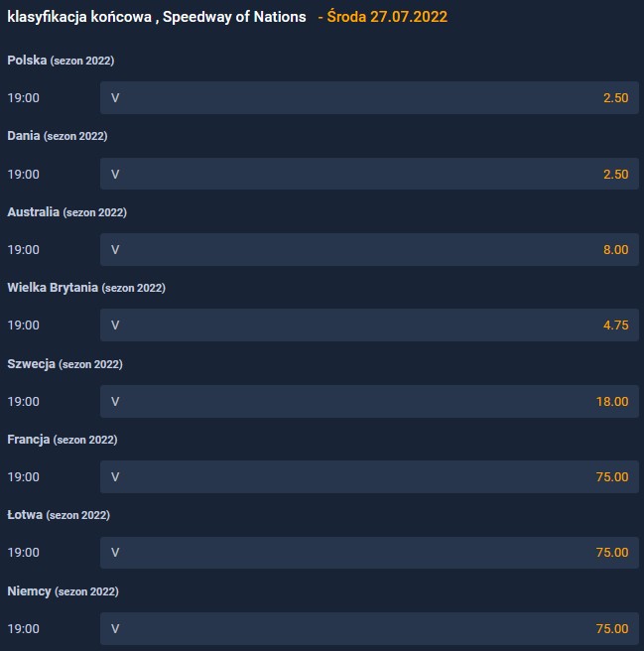Select the Niemcy 75.00 odds button
This screenshot has width=644, height=651.
tap(369, 628)
